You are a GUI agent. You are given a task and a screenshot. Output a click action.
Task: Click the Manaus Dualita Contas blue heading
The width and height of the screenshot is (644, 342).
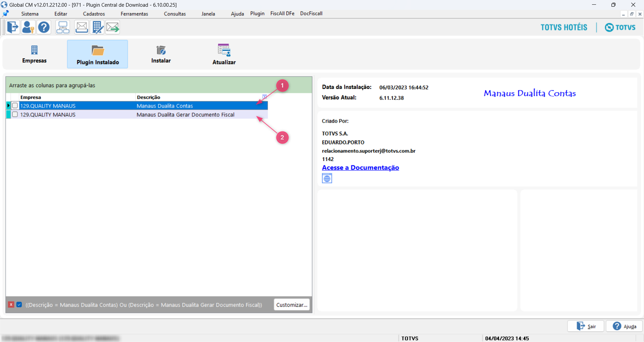point(530,93)
